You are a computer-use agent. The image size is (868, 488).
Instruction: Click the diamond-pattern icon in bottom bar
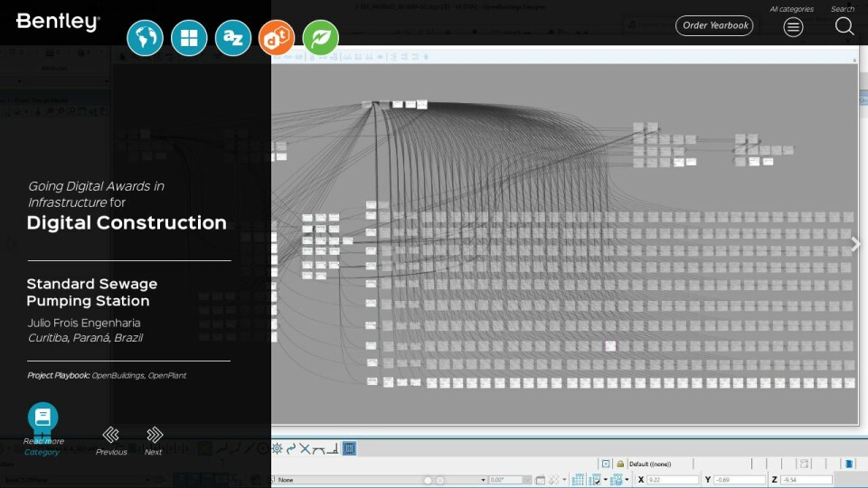pos(554,480)
